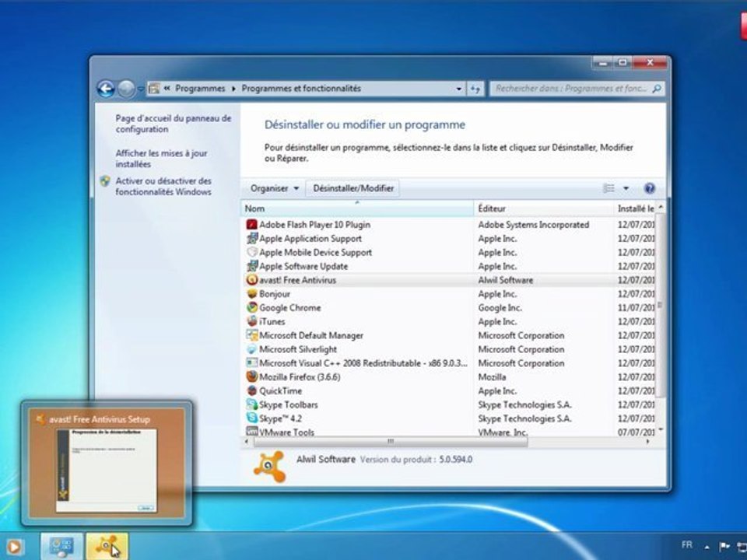Click the large avast logo in details pane
Viewport: 747px width, 560px height.
tap(270, 467)
